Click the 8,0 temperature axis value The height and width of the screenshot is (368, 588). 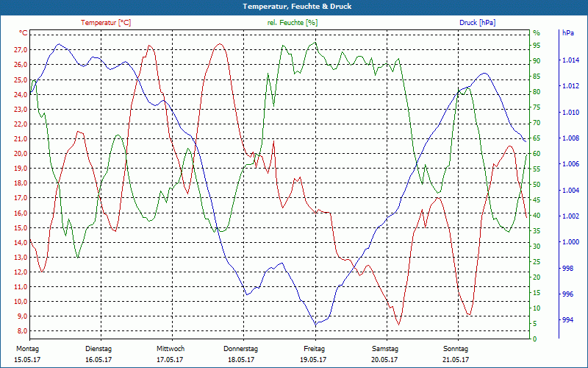pos(22,330)
